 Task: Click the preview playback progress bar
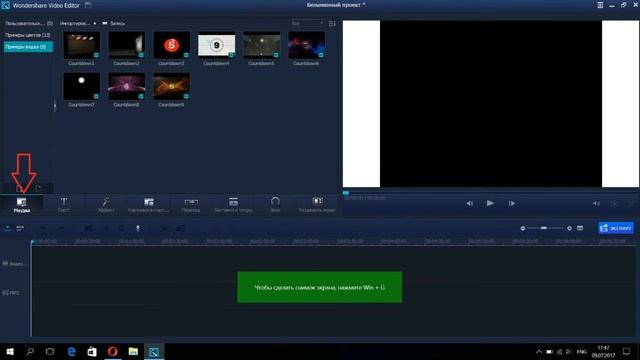(491, 192)
